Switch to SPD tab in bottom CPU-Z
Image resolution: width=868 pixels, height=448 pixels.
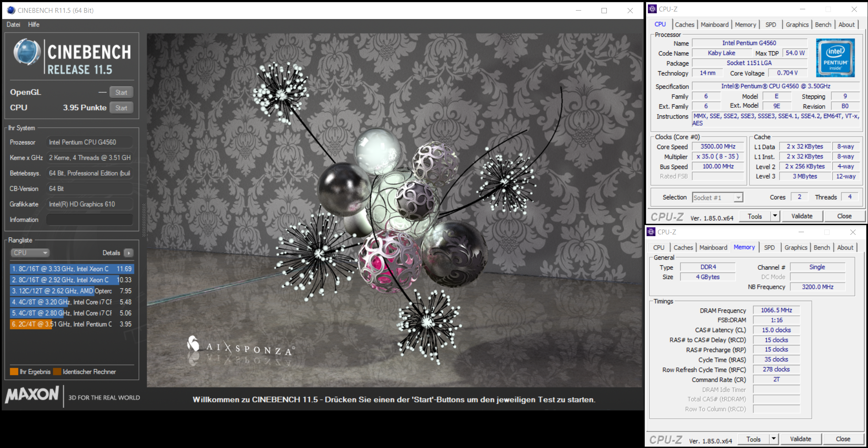tap(769, 248)
